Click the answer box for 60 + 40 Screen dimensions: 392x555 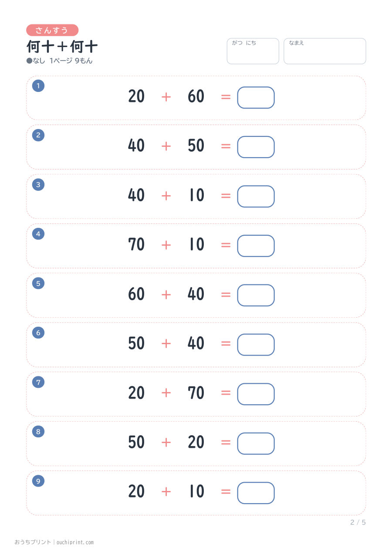coord(256,295)
